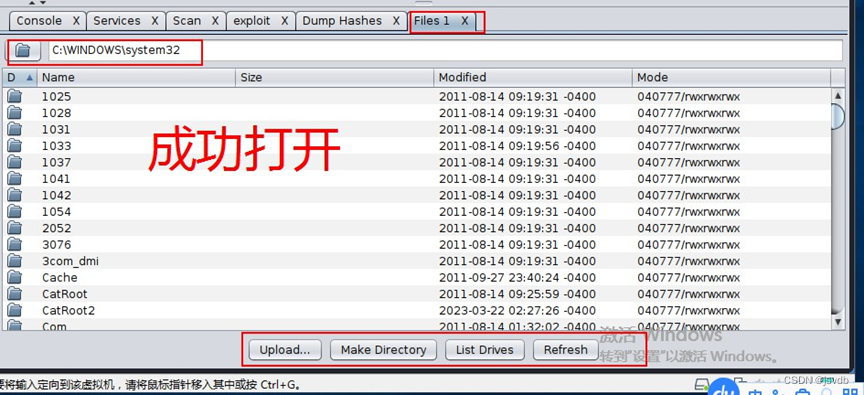Open folder icon for CatRoot
This screenshot has height=395, width=864.
coord(14,294)
